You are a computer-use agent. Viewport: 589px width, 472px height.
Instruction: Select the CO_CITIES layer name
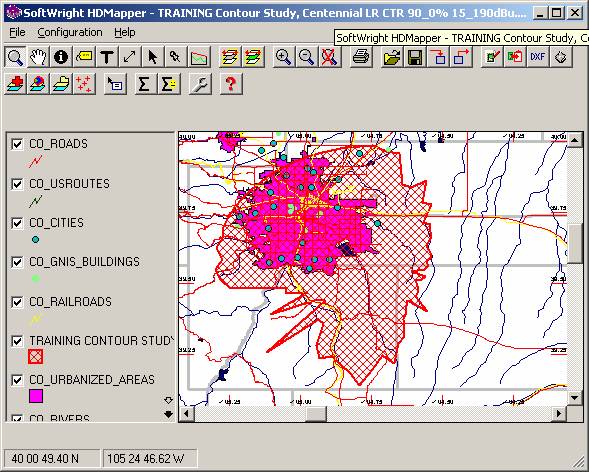point(56,223)
